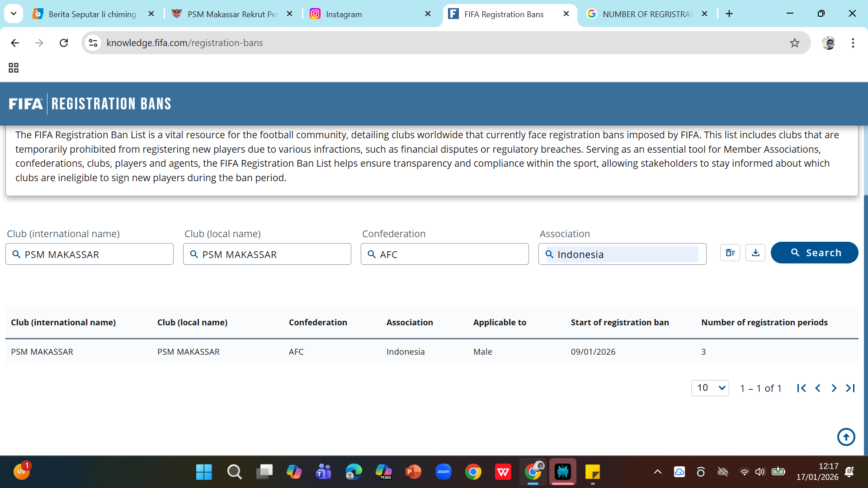The width and height of the screenshot is (868, 488).
Task: Go to the next results page
Action: pos(834,388)
